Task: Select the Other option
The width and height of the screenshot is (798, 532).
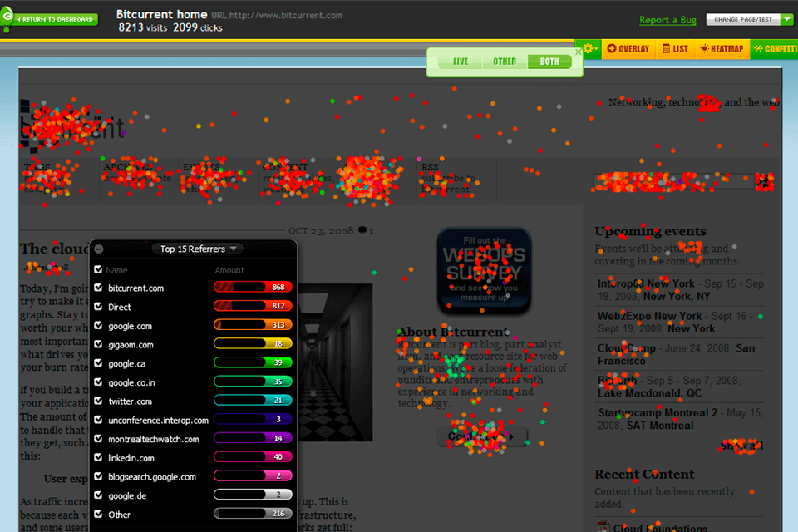Action: [x=505, y=62]
